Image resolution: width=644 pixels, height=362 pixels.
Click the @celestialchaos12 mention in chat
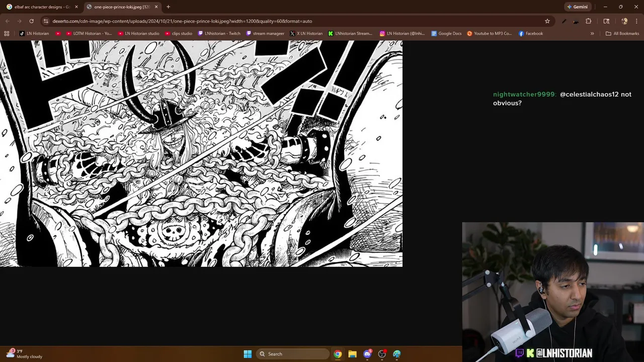click(589, 95)
